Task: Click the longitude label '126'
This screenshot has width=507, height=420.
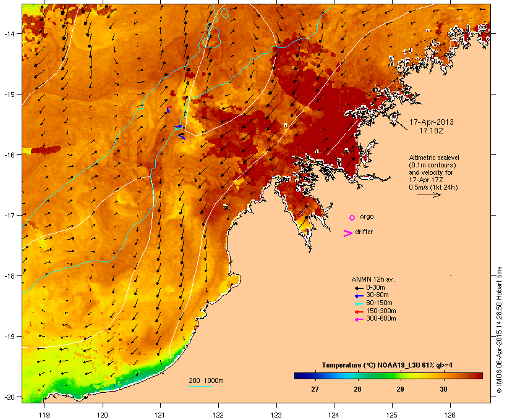Action: [x=449, y=415]
